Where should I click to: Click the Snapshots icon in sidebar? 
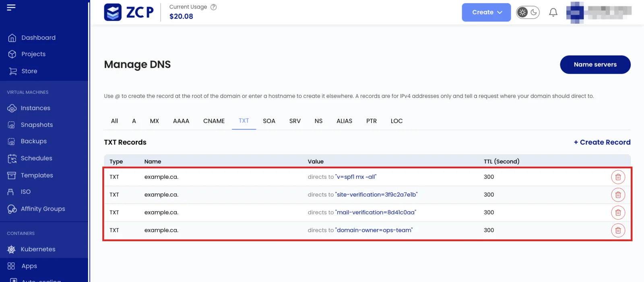pos(12,125)
